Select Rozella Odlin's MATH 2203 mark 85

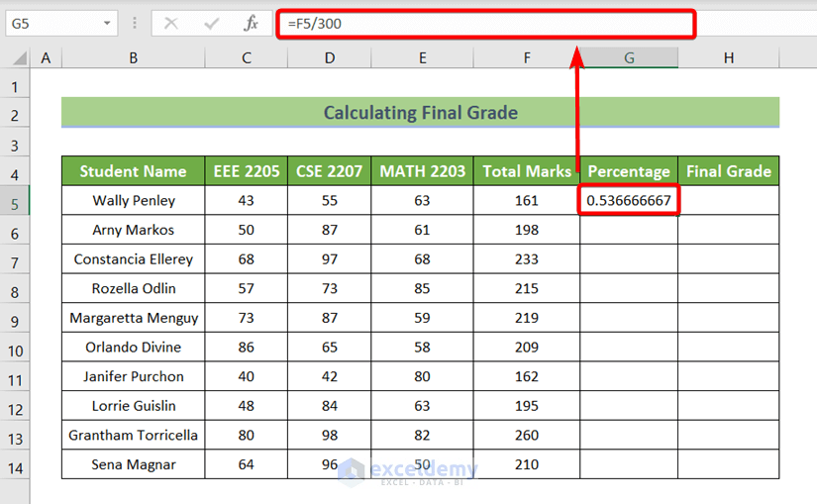(x=423, y=288)
